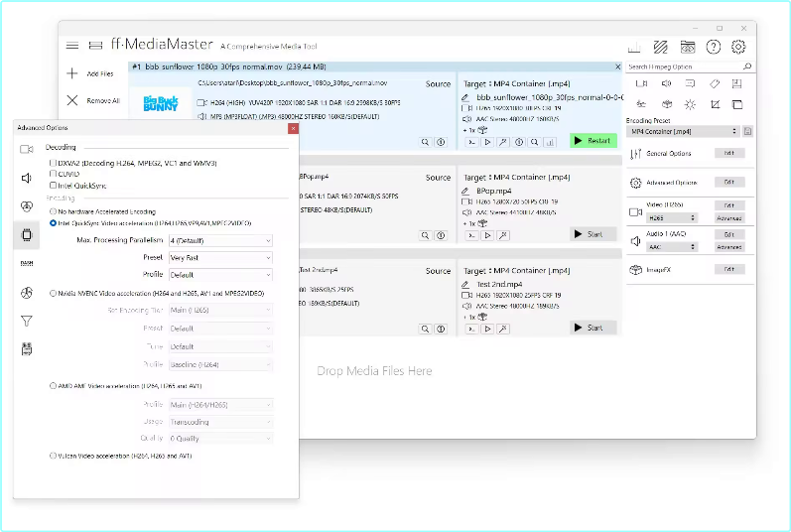Click Edit button next to General Options
This screenshot has width=791, height=532.
tap(728, 154)
